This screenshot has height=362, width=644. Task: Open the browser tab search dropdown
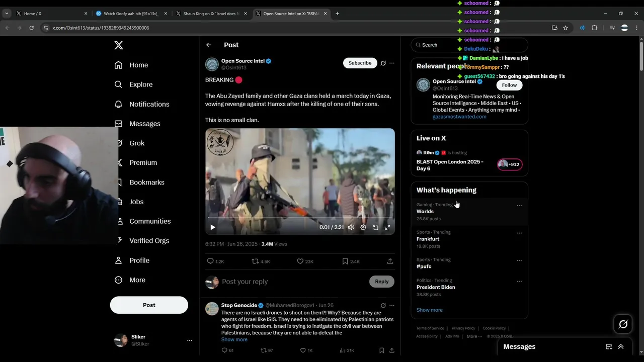(7, 14)
